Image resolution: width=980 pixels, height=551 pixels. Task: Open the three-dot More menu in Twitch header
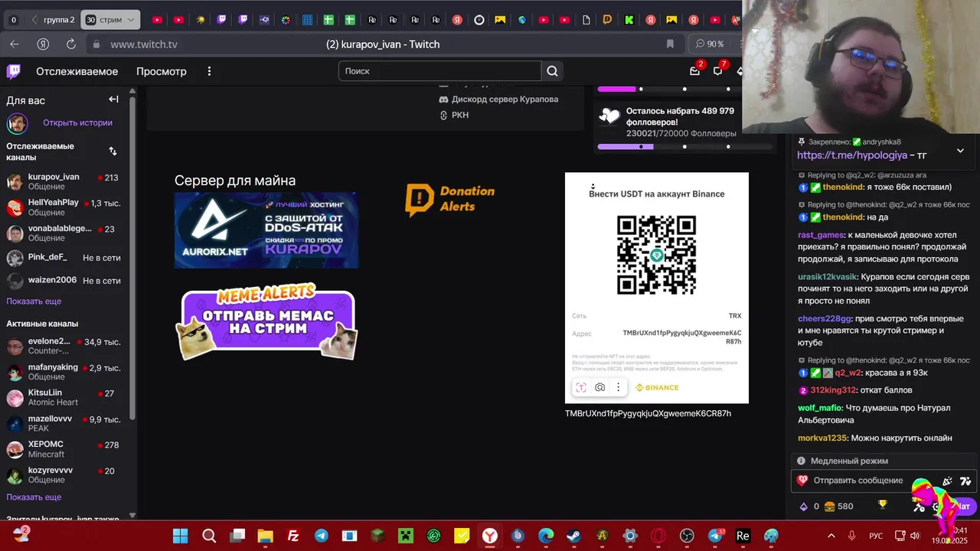(209, 71)
